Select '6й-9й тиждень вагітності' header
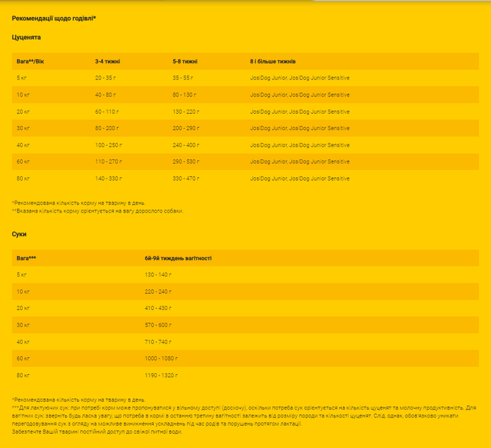The height and width of the screenshot is (448, 491). pos(178,258)
